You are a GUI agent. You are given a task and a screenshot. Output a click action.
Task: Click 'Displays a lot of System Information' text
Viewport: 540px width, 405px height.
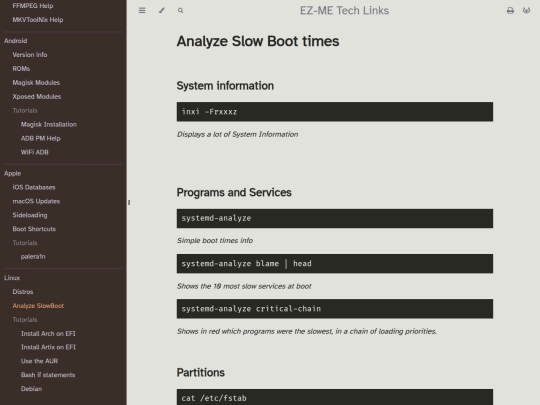pos(238,134)
